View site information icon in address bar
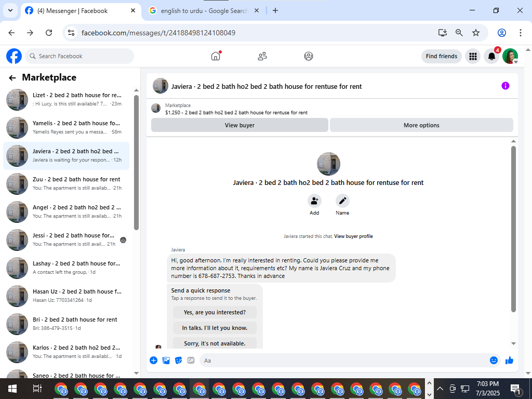This screenshot has width=532, height=399. pos(71,33)
